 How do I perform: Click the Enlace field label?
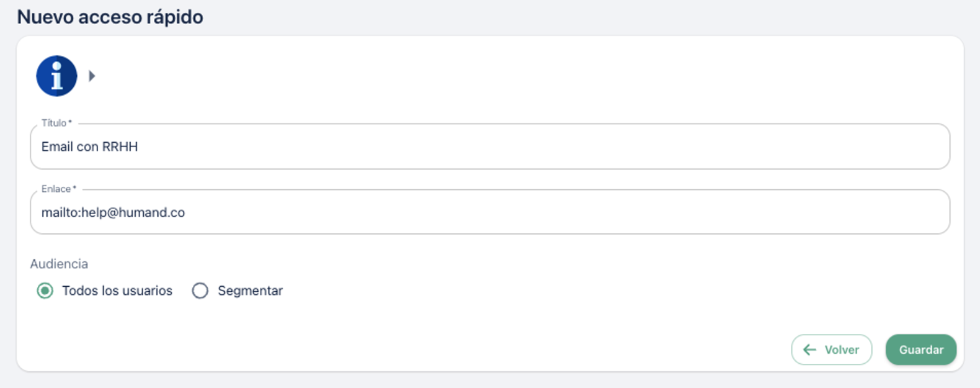click(x=56, y=189)
